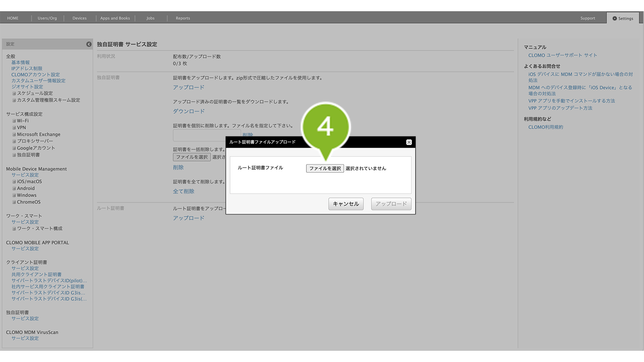Click the Settings gear tab

(x=623, y=18)
